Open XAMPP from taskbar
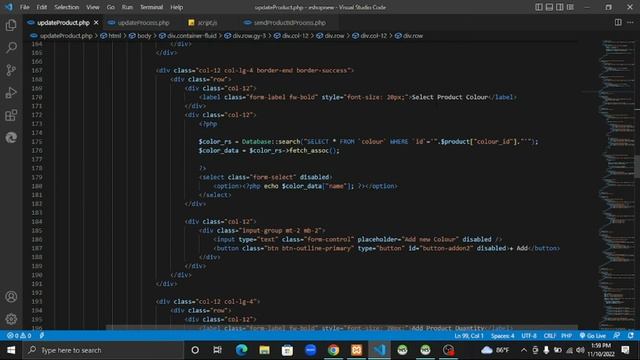This screenshot has height=360, width=640. 356,350
